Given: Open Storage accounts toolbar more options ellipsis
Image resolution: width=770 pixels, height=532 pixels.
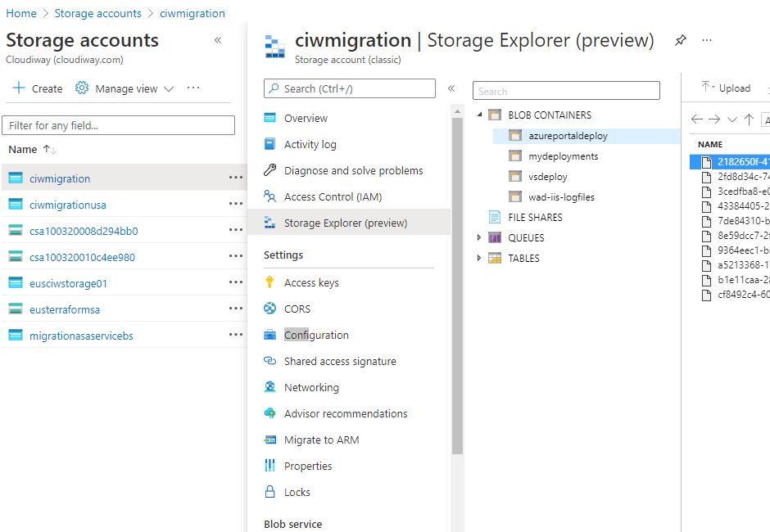Looking at the screenshot, I should click(x=193, y=88).
